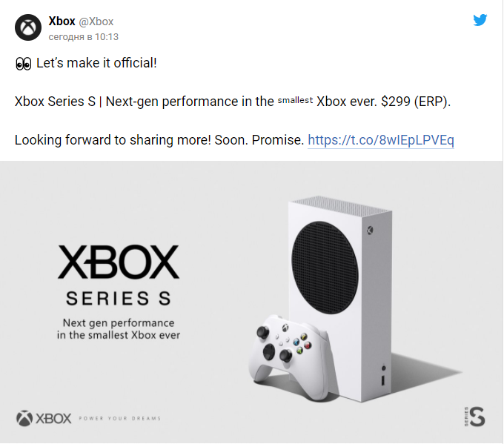Click the "$299 (ERP)" price text

pos(414,102)
